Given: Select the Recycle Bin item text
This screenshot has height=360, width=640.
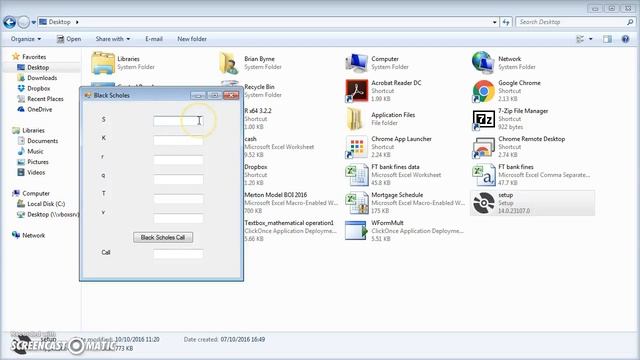Looking at the screenshot, I should pos(259,87).
